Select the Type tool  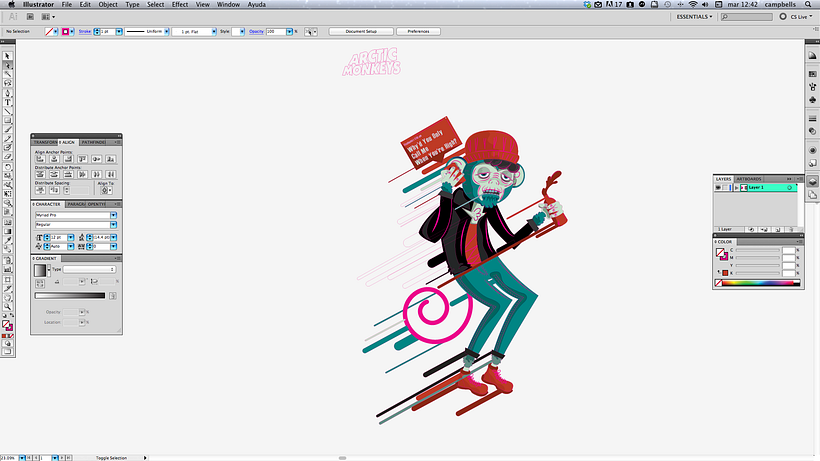coord(7,102)
